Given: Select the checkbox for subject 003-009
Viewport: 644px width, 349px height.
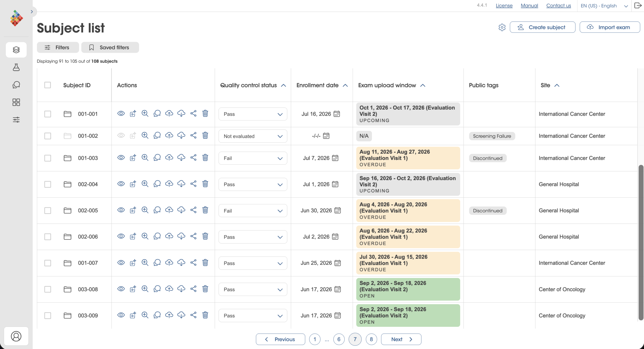Looking at the screenshot, I should click(48, 316).
